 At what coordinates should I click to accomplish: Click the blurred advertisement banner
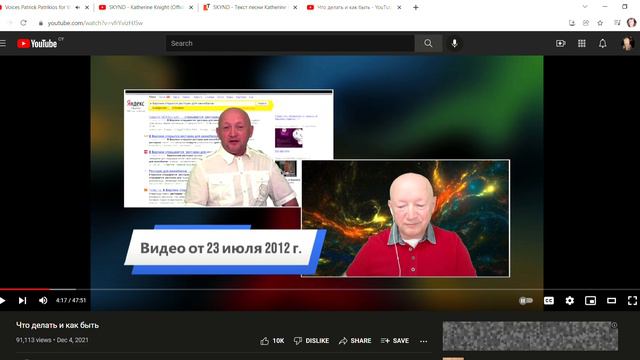[530, 336]
